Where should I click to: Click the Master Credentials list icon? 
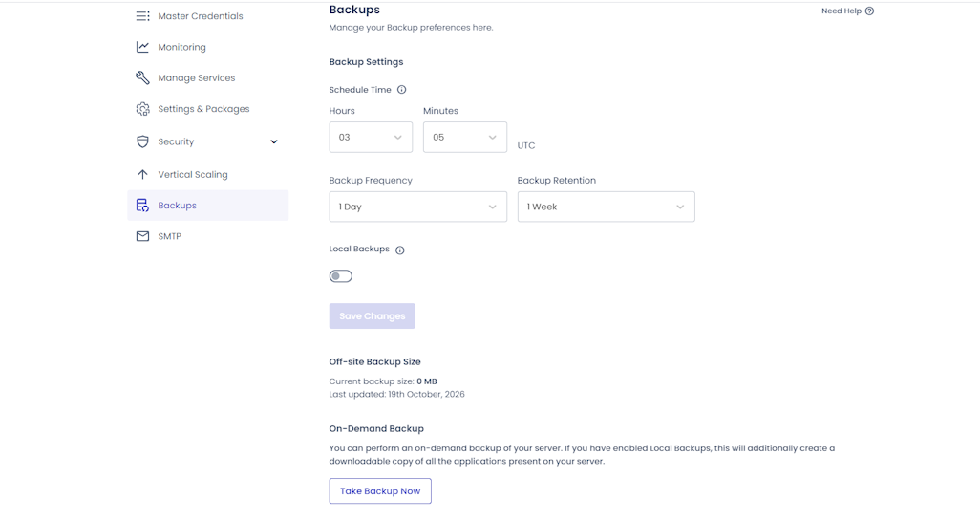(x=142, y=16)
